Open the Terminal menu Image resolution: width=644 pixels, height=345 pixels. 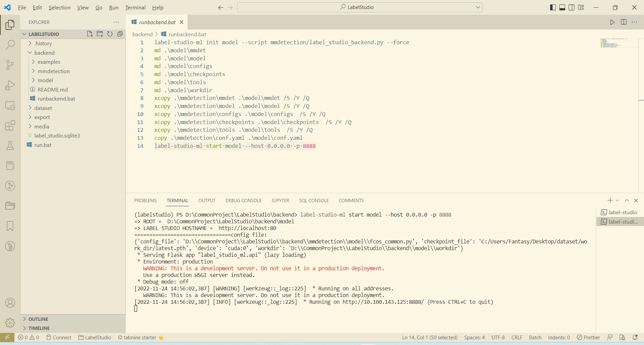135,7
